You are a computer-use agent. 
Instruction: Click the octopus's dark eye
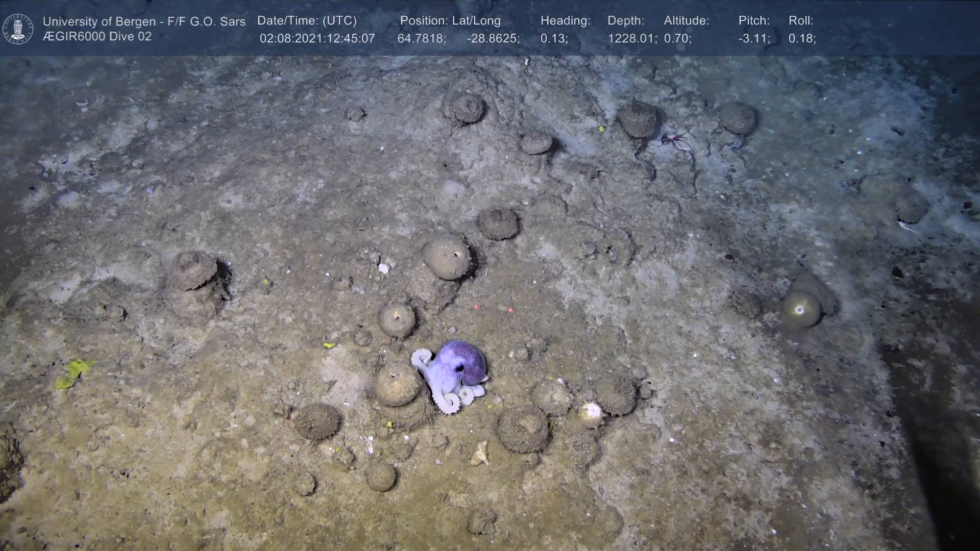tap(459, 367)
